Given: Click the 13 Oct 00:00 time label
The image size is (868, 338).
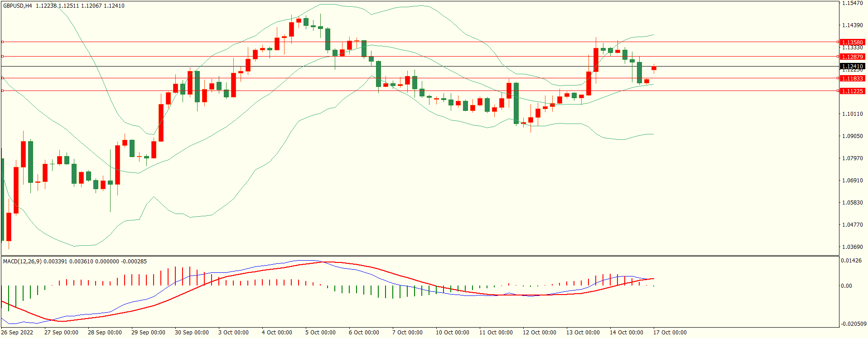Looking at the screenshot, I should tap(583, 333).
